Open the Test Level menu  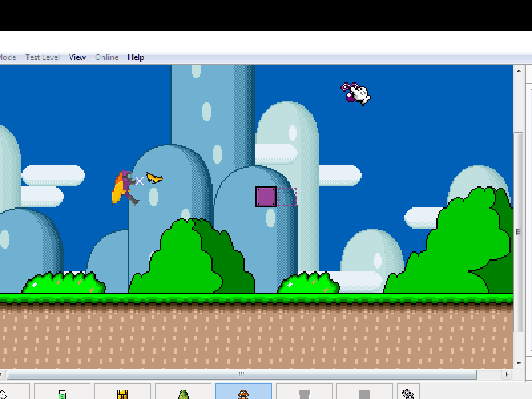click(43, 57)
